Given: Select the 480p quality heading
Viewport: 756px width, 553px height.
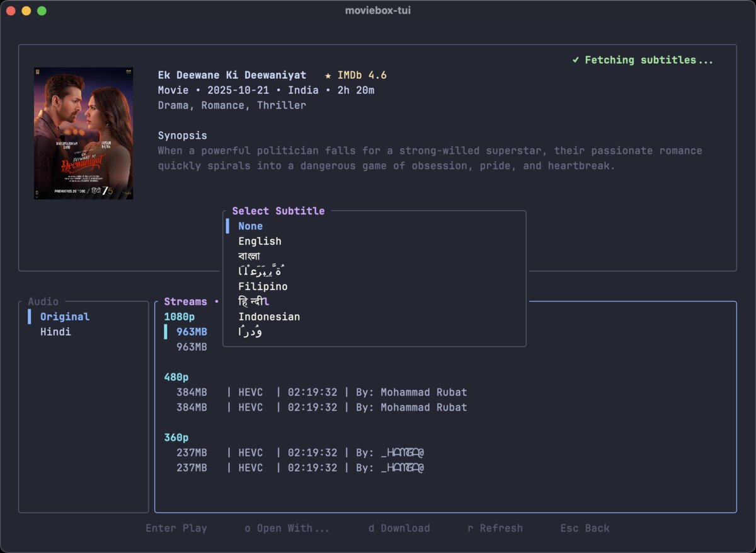Looking at the screenshot, I should click(176, 378).
